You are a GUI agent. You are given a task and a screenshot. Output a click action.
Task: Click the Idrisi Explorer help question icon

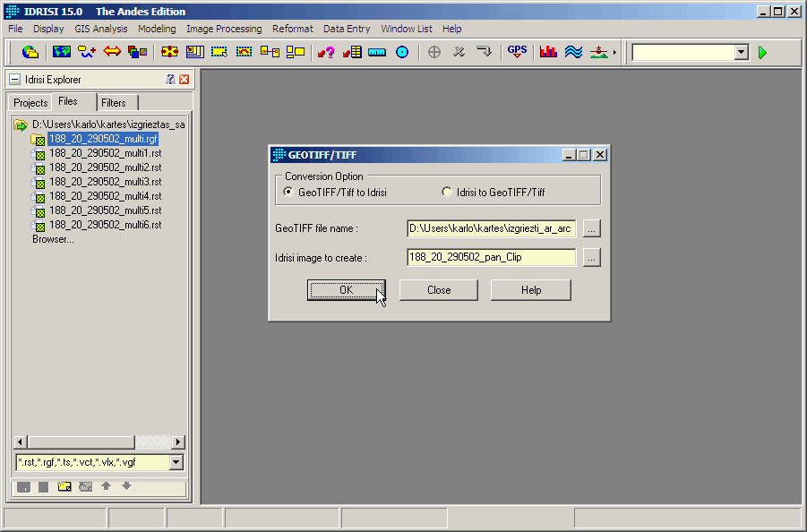tap(170, 79)
